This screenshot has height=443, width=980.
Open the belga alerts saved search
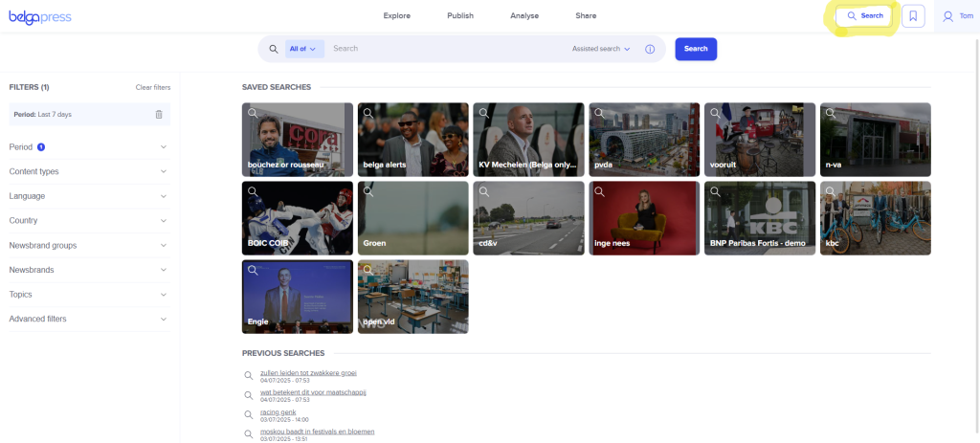point(413,140)
